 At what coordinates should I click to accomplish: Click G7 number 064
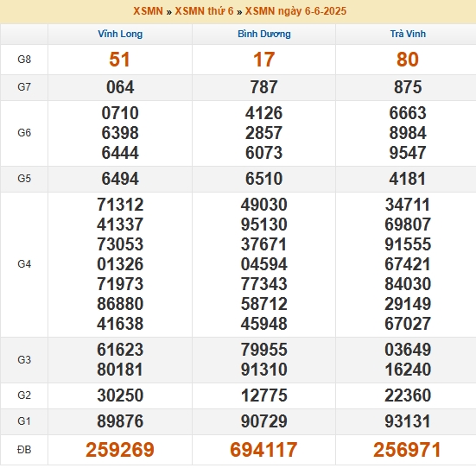pyautogui.click(x=120, y=87)
